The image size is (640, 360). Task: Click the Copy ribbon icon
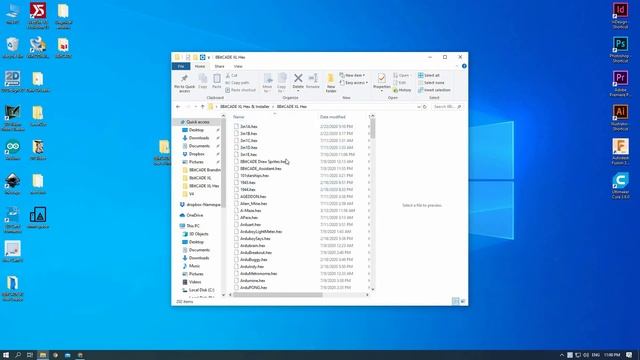[202, 78]
